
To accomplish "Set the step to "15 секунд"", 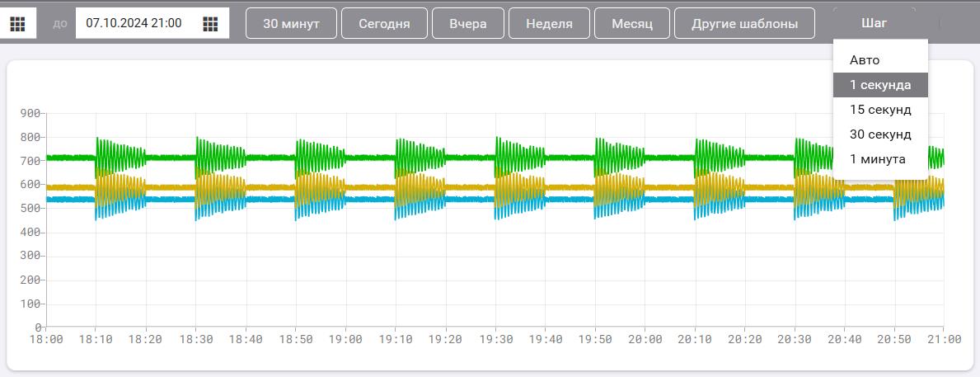I will pos(879,110).
